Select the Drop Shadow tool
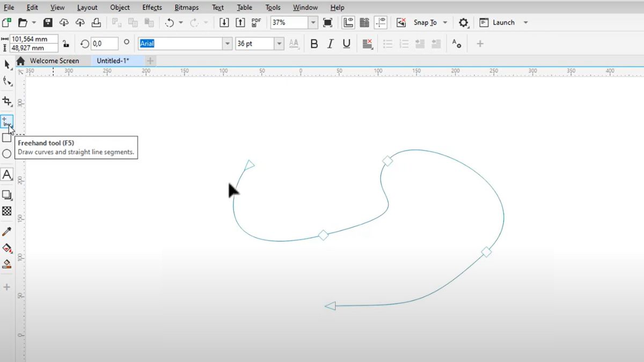Screen dimensions: 644x362 7,195
